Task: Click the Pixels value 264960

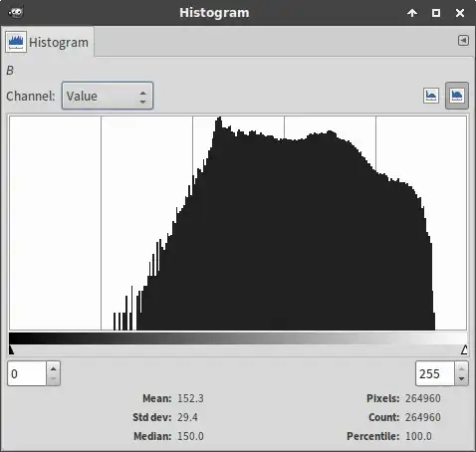Action: [x=423, y=398]
